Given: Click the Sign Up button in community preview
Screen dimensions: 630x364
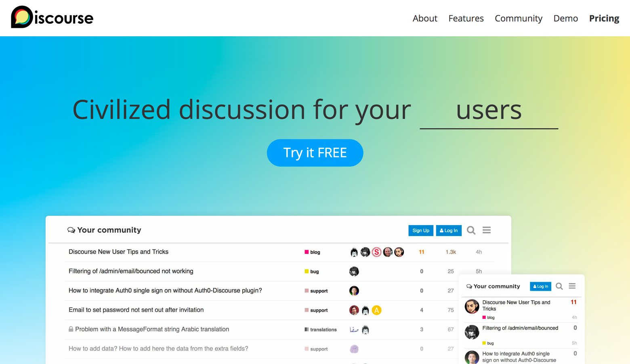Looking at the screenshot, I should pos(421,230).
